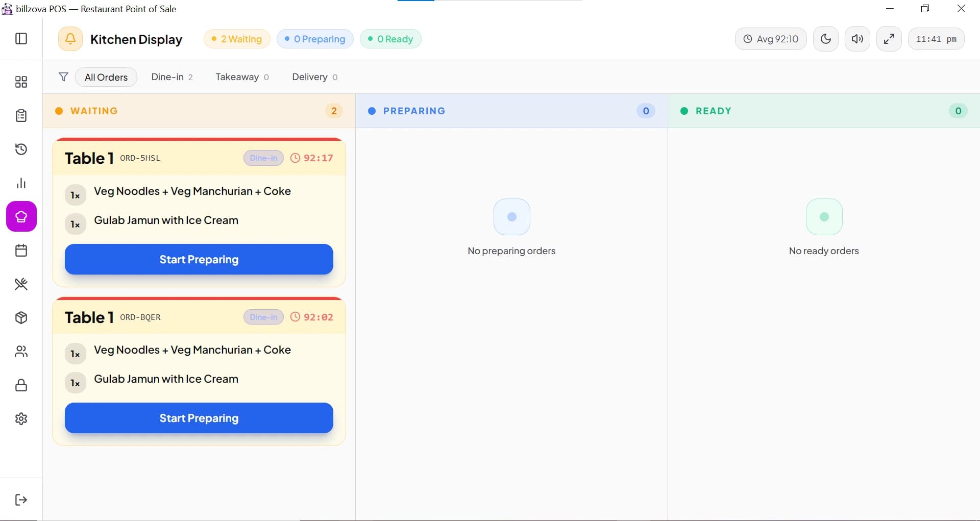Image resolution: width=980 pixels, height=521 pixels.
Task: Open the reservations calendar icon
Action: click(21, 251)
